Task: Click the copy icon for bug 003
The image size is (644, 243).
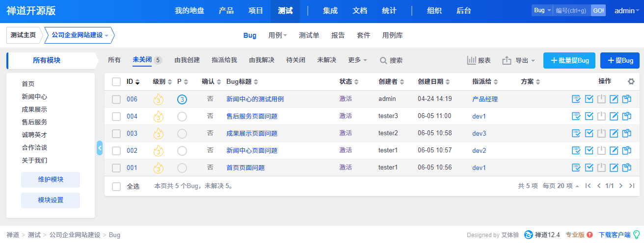Action: 626,134
